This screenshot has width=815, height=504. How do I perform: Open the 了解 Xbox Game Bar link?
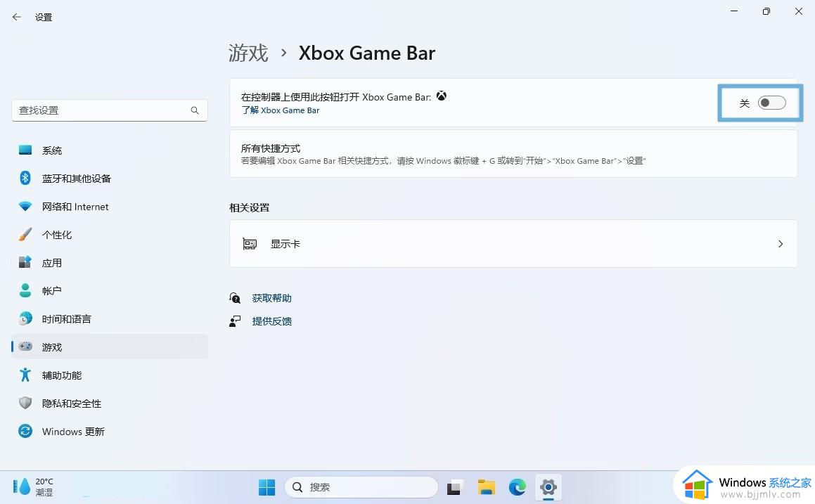(x=281, y=110)
